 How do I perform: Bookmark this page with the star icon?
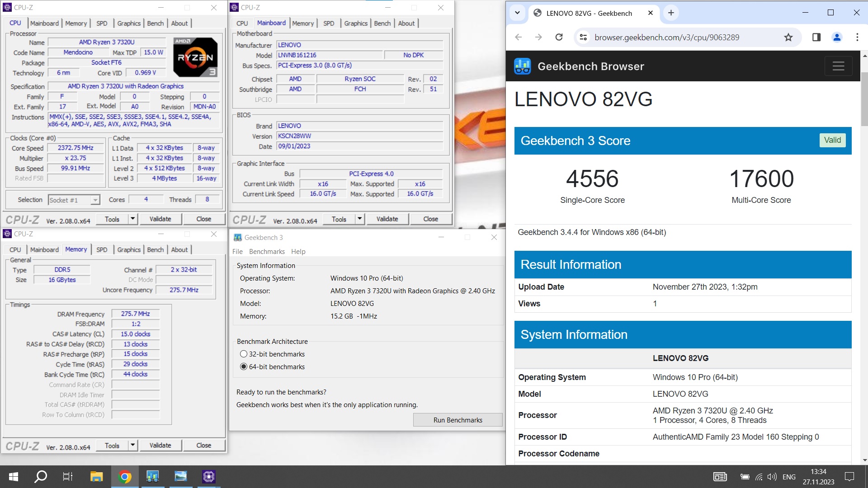click(788, 38)
